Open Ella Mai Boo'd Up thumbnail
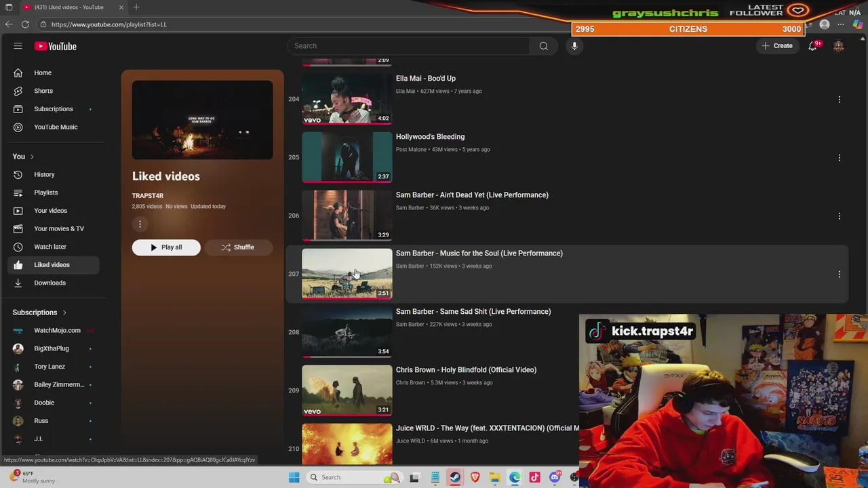868x488 pixels. click(347, 99)
